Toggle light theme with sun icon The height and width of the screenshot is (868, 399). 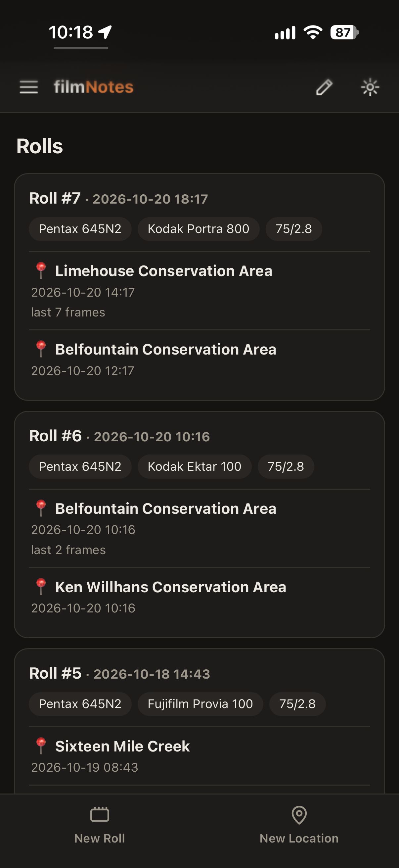click(370, 87)
